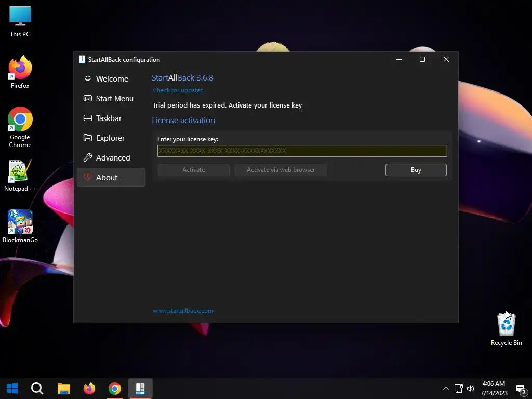Open the network tray icon

coord(458,389)
